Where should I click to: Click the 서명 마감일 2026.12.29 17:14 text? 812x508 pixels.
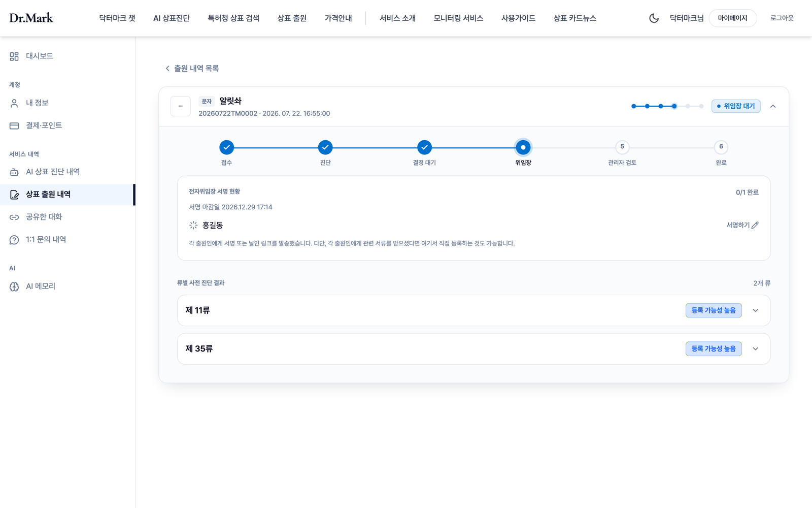tap(230, 207)
